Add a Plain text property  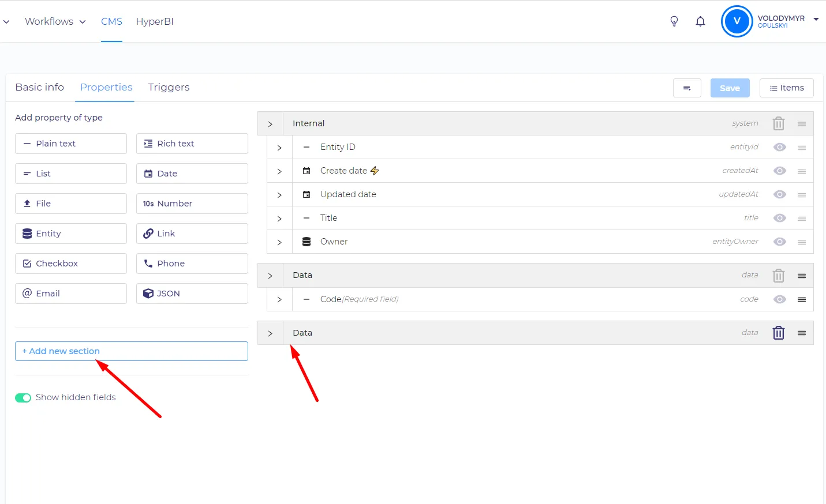(71, 144)
